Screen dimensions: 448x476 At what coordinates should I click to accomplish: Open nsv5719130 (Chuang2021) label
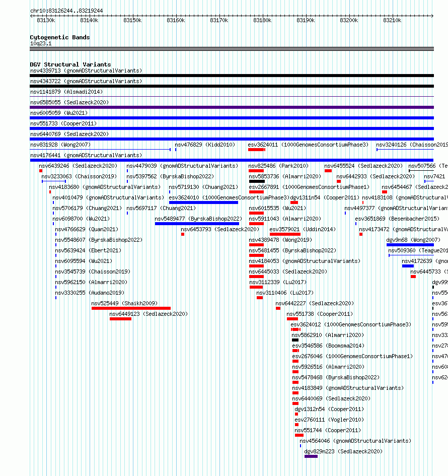click(x=203, y=187)
